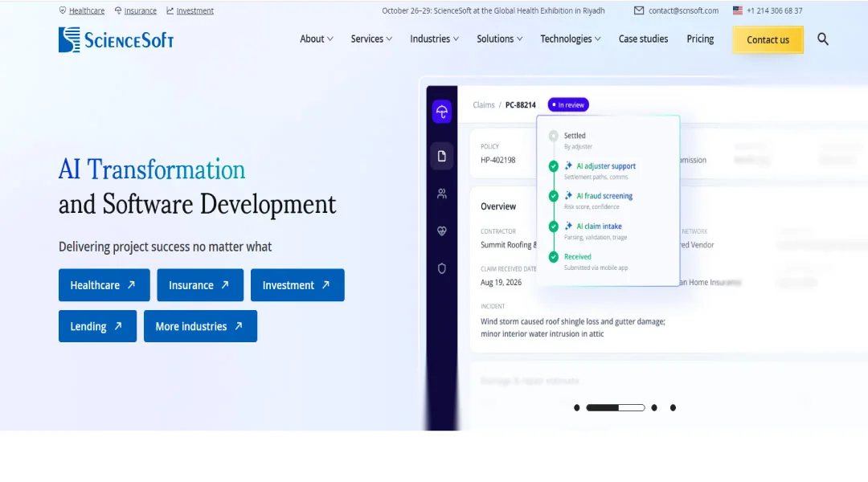Expand the Services dropdown menu
Image resolution: width=868 pixels, height=482 pixels.
tap(371, 39)
